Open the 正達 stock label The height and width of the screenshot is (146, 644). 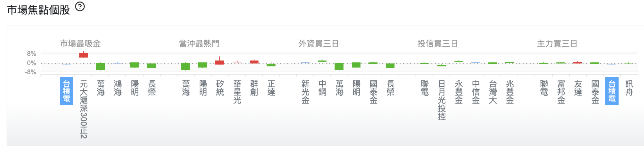271,88
